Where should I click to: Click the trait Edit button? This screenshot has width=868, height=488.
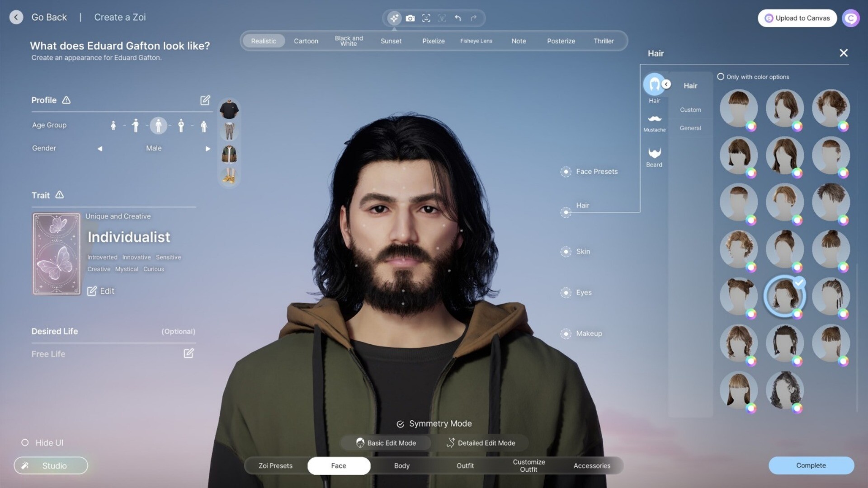pyautogui.click(x=101, y=291)
